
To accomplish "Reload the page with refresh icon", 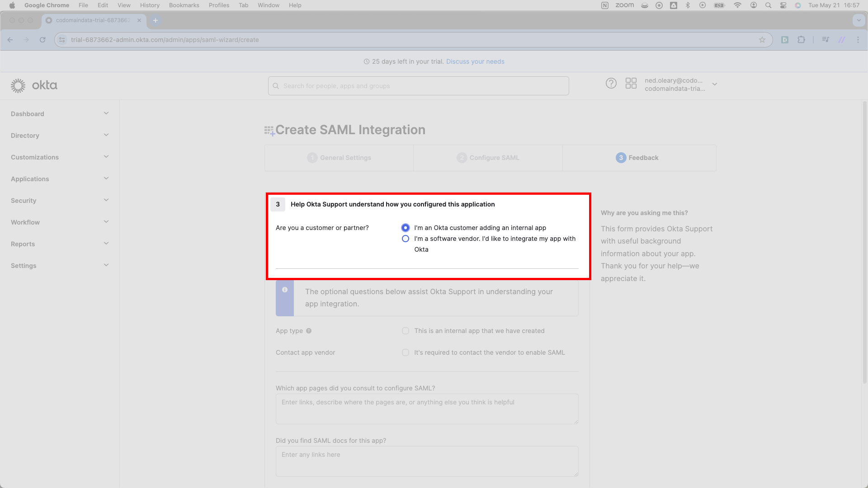I will click(42, 40).
